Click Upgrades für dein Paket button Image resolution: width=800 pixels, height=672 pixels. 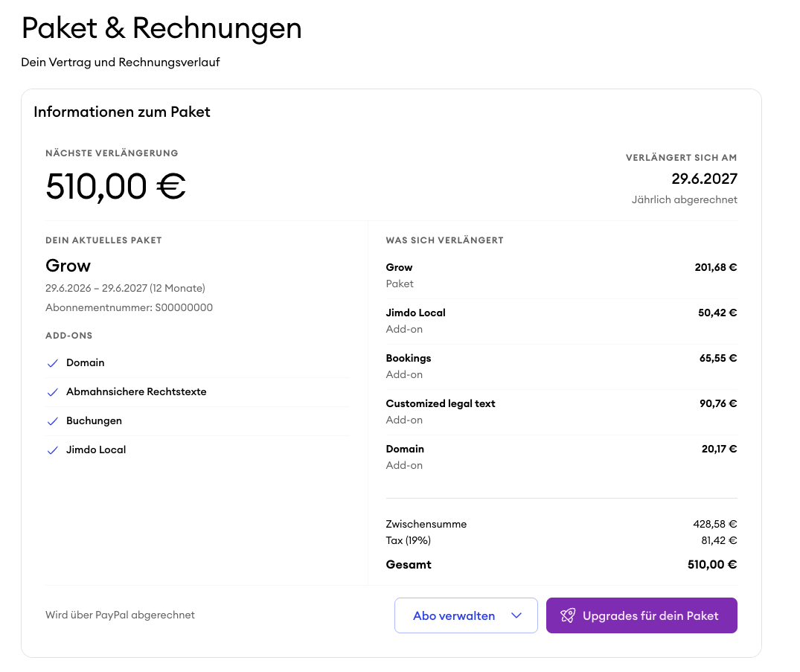point(641,615)
